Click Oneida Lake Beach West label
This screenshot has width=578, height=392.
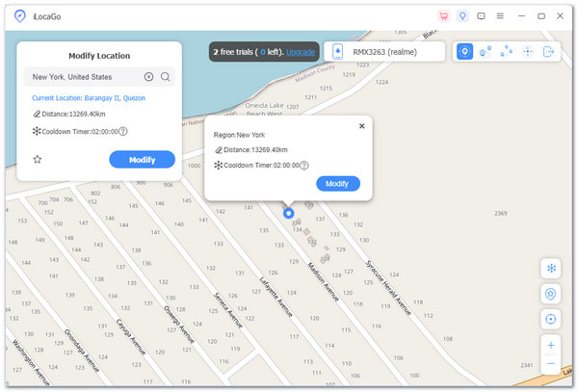pyautogui.click(x=264, y=110)
